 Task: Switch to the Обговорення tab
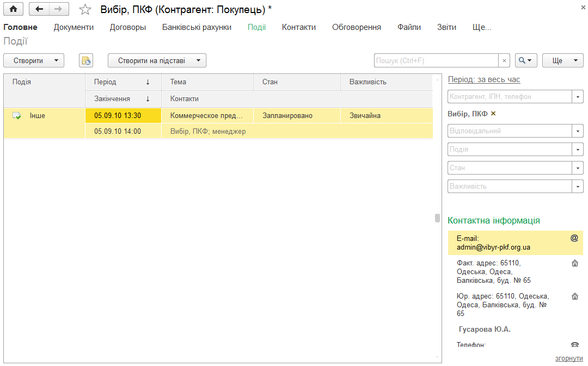356,27
